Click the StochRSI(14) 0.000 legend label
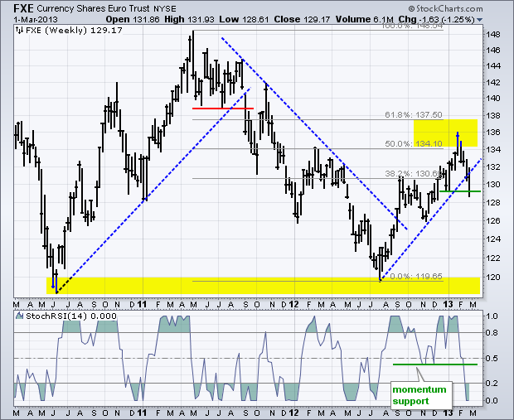 (x=71, y=316)
